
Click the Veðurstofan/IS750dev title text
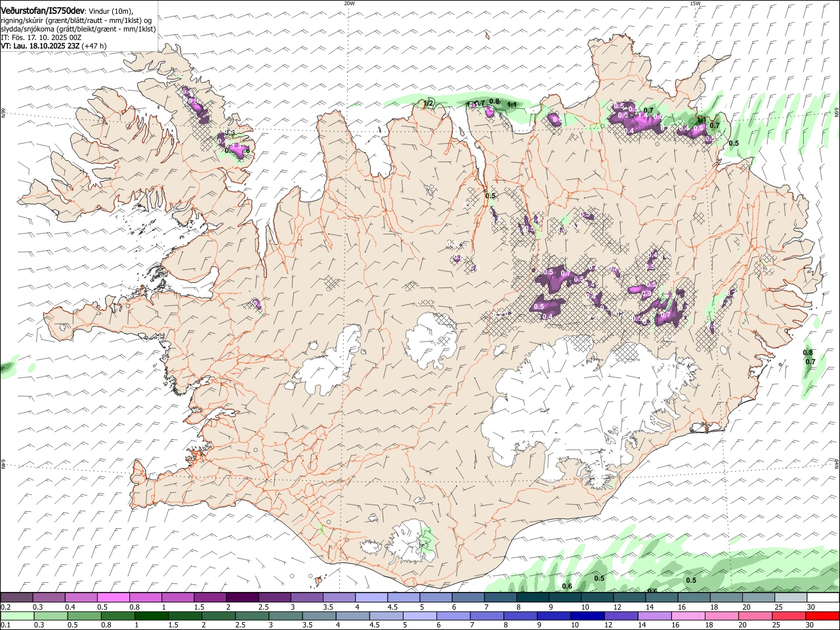(x=43, y=10)
